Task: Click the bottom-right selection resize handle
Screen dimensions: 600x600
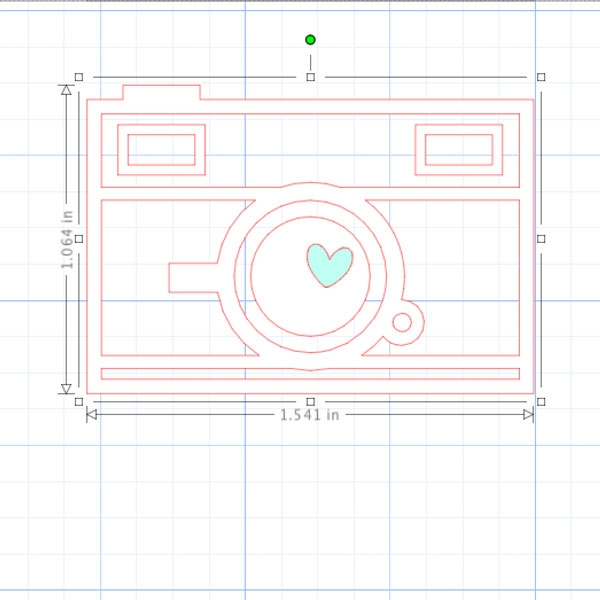Action: [x=541, y=402]
